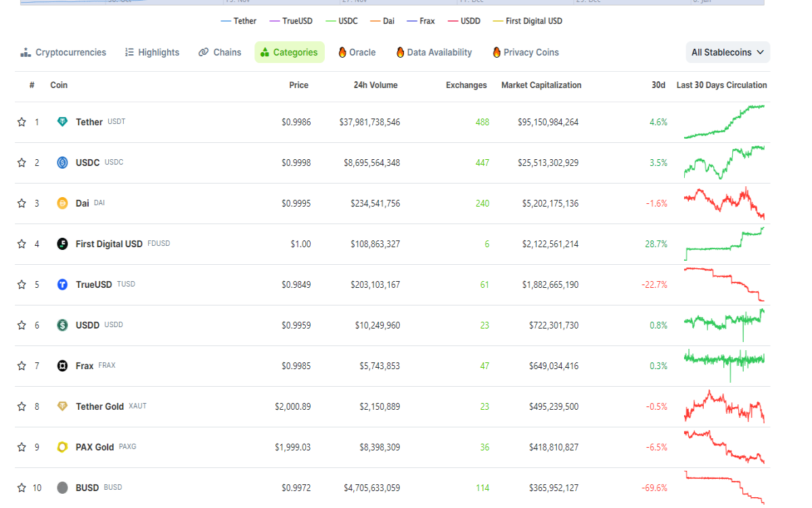Click the flame icon next to Oracle
Screen dimensions: 812x508
point(343,52)
